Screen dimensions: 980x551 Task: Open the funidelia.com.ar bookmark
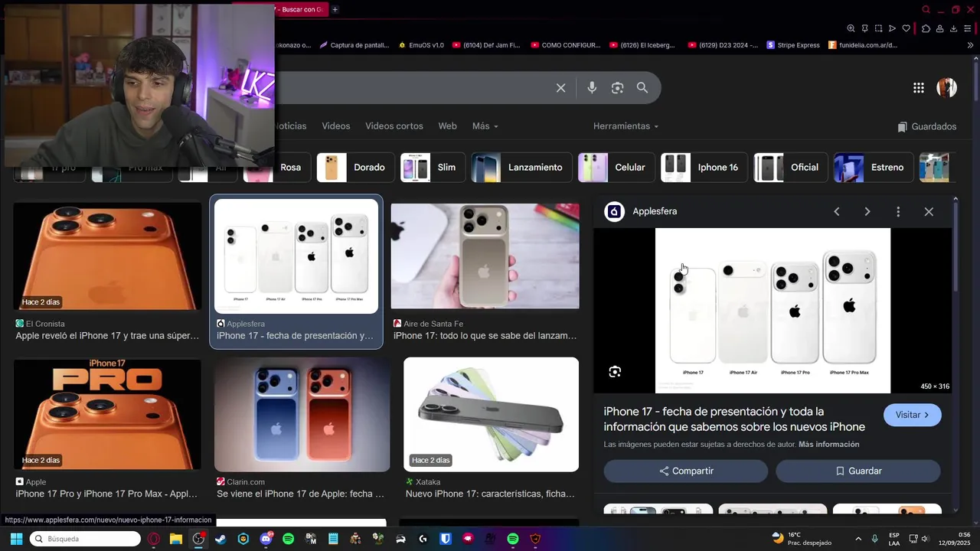(863, 45)
